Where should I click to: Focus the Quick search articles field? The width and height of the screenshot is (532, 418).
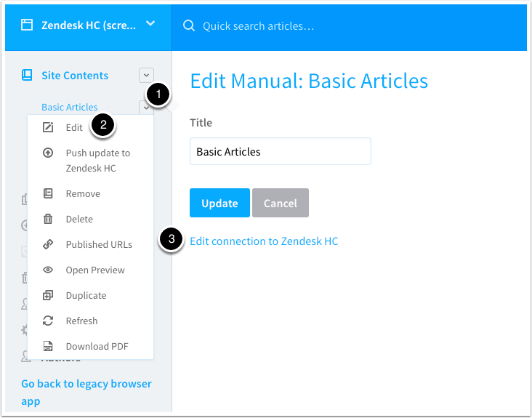(x=349, y=26)
